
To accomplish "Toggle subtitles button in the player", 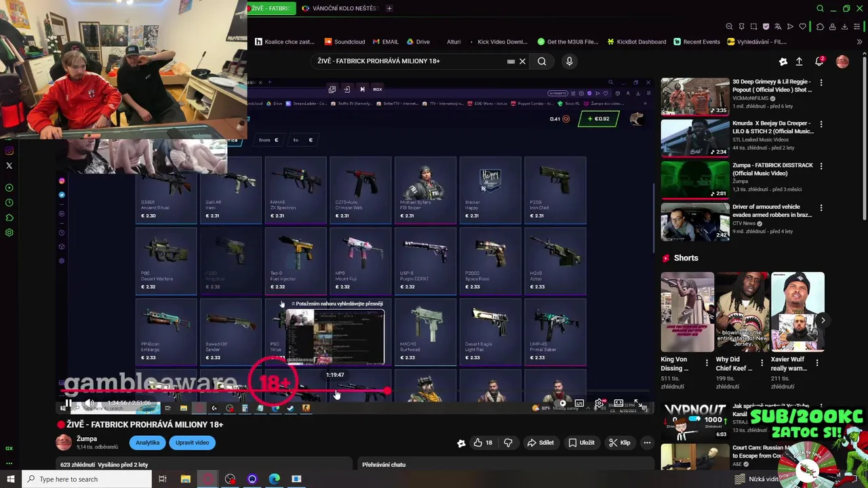I will [x=579, y=403].
